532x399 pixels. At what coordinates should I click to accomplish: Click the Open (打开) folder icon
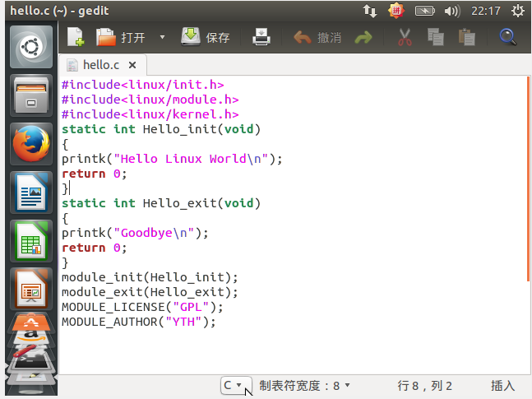point(106,37)
